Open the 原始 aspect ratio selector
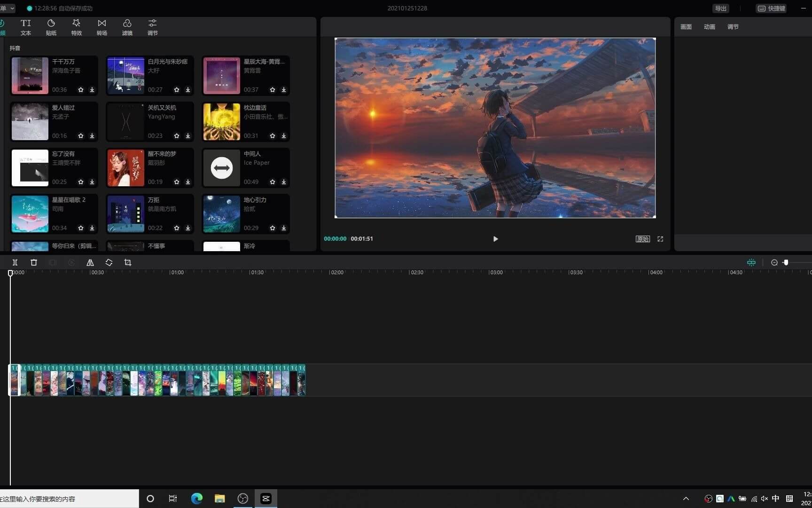This screenshot has height=508, width=812. pyautogui.click(x=642, y=239)
